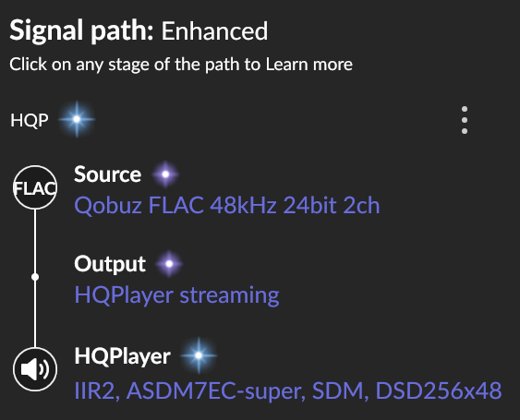Click the blue star beside HQPlayer heading

pyautogui.click(x=199, y=355)
